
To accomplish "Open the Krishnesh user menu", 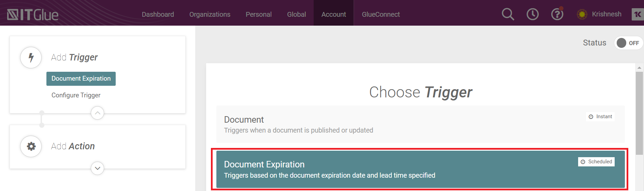I will tap(606, 14).
